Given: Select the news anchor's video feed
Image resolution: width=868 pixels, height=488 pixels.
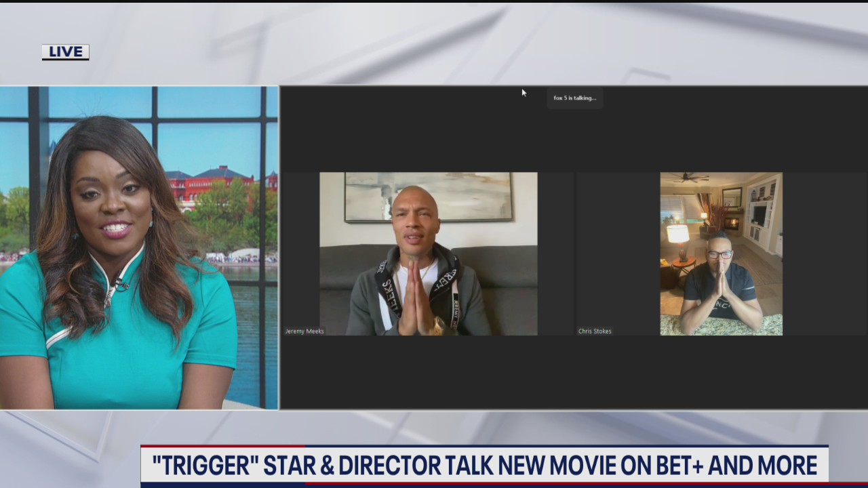Looking at the screenshot, I should (139, 247).
